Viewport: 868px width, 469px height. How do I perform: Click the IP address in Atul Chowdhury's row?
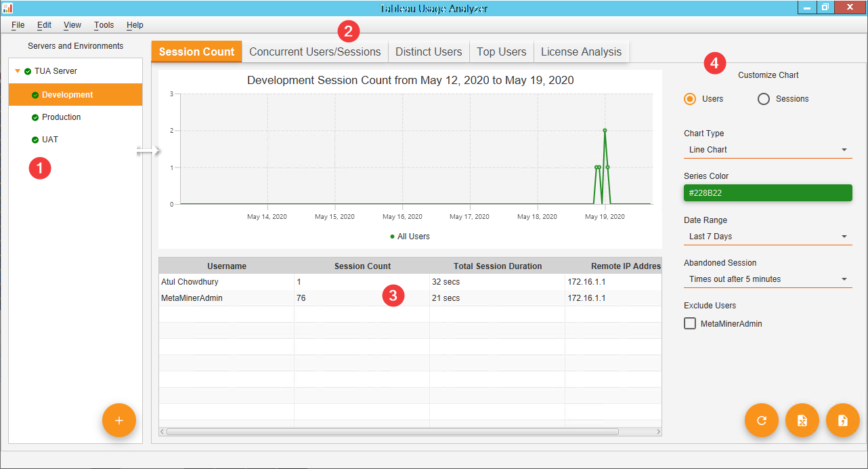pyautogui.click(x=613, y=282)
